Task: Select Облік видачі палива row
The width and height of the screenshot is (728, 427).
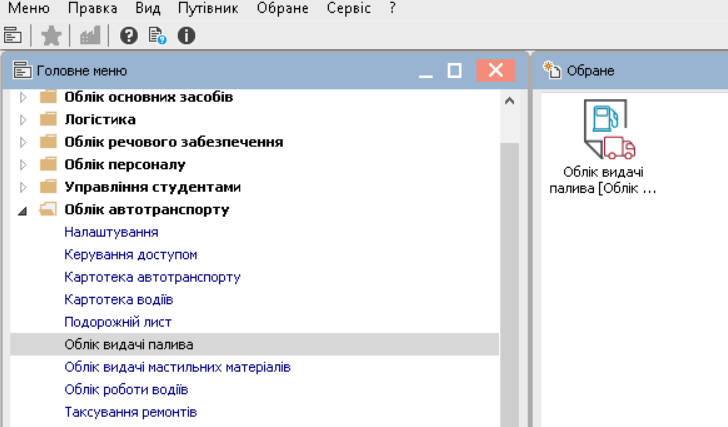Action: point(254,344)
